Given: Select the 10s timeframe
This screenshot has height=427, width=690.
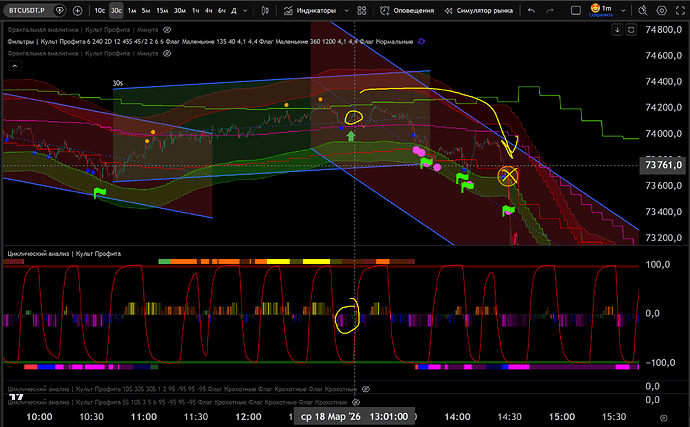Looking at the screenshot, I should click(x=98, y=11).
